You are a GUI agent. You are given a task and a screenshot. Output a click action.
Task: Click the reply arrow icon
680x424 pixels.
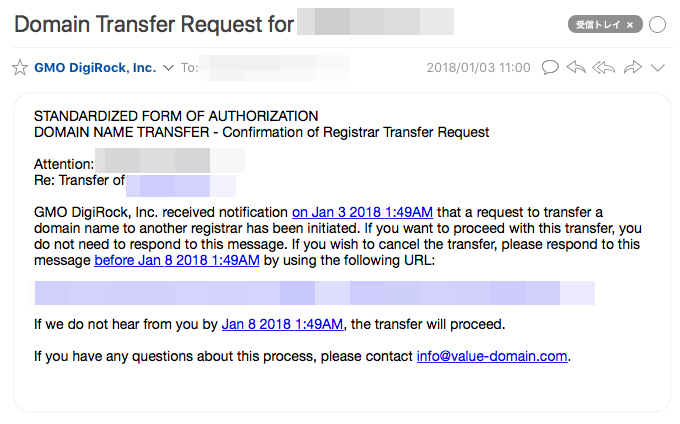tap(576, 67)
